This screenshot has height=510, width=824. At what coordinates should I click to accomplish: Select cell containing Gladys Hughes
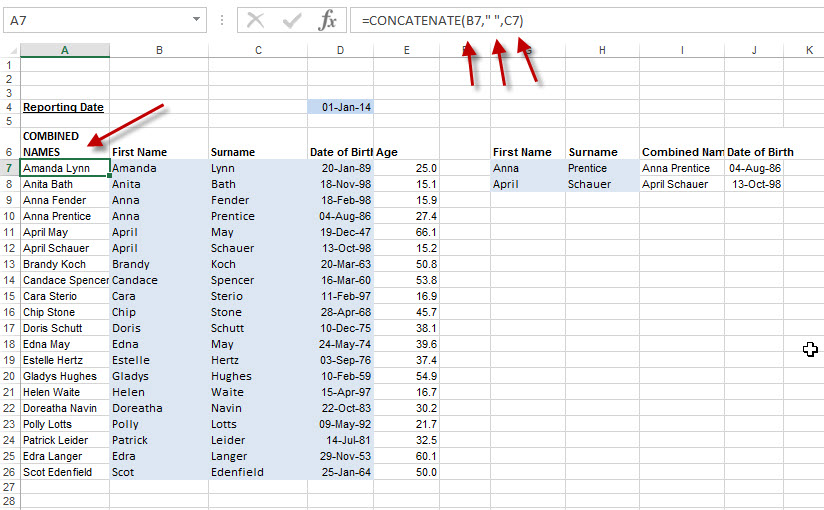[x=65, y=376]
